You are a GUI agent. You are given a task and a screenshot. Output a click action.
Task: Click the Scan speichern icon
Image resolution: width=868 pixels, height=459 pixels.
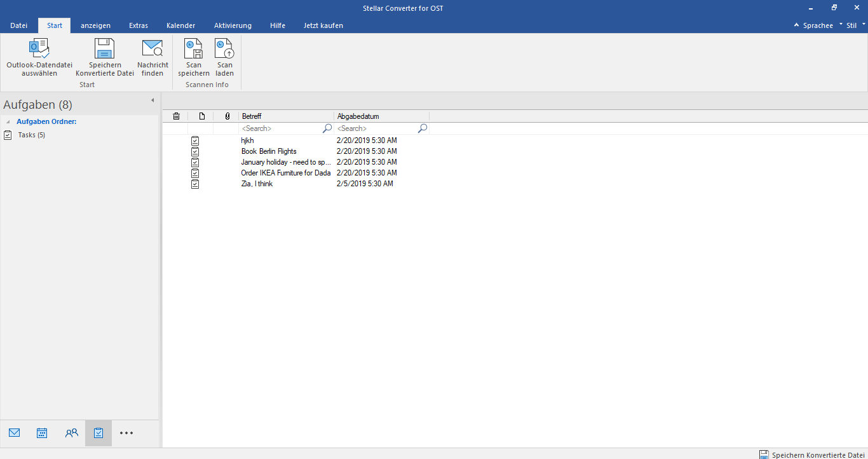(193, 49)
